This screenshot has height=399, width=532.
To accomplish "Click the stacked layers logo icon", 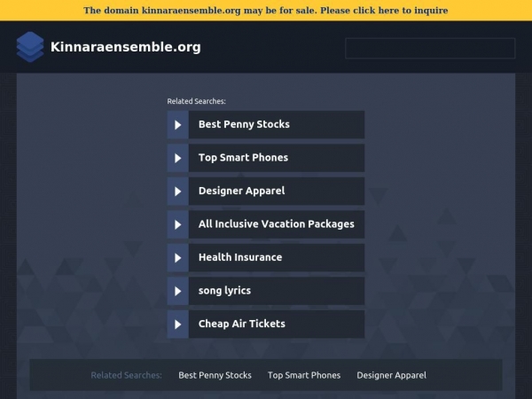I will click(30, 47).
